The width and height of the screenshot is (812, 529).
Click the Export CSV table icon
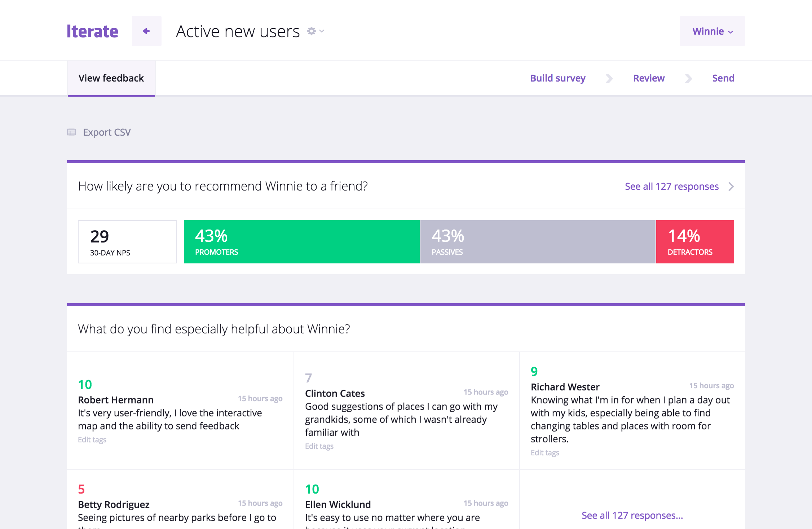click(71, 132)
